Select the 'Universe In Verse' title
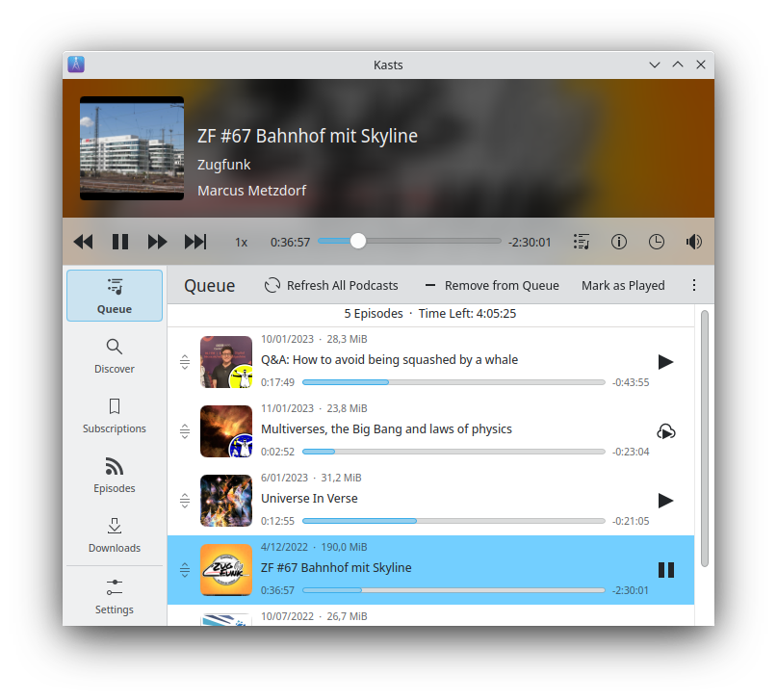This screenshot has width=777, height=700. tap(309, 499)
